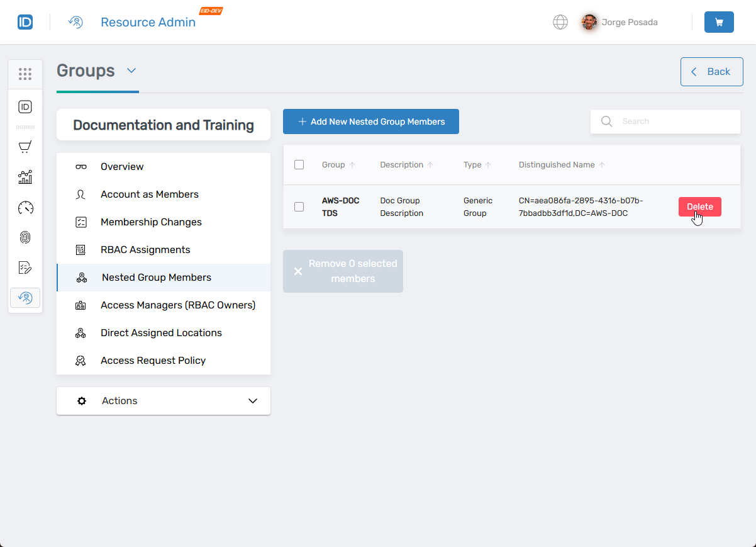Screen dimensions: 756x547
Task: Delete the AWS-DOC TDS nested group
Action: click(x=699, y=206)
